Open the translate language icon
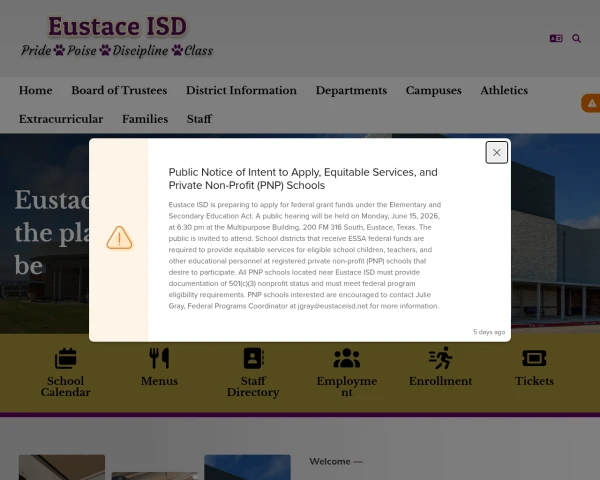 [x=556, y=38]
